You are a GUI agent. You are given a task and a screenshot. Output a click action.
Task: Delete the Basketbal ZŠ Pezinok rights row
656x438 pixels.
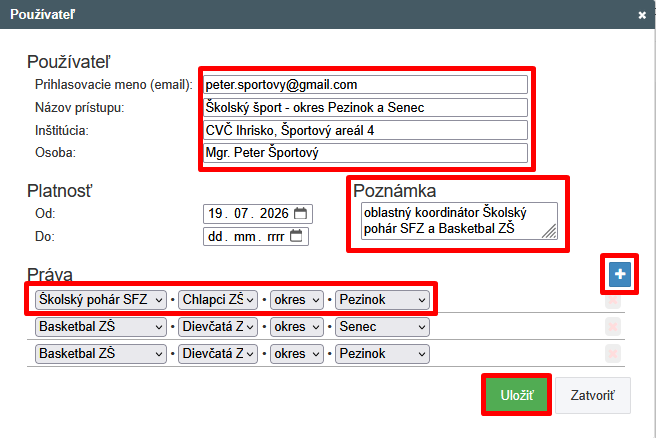[x=612, y=354]
